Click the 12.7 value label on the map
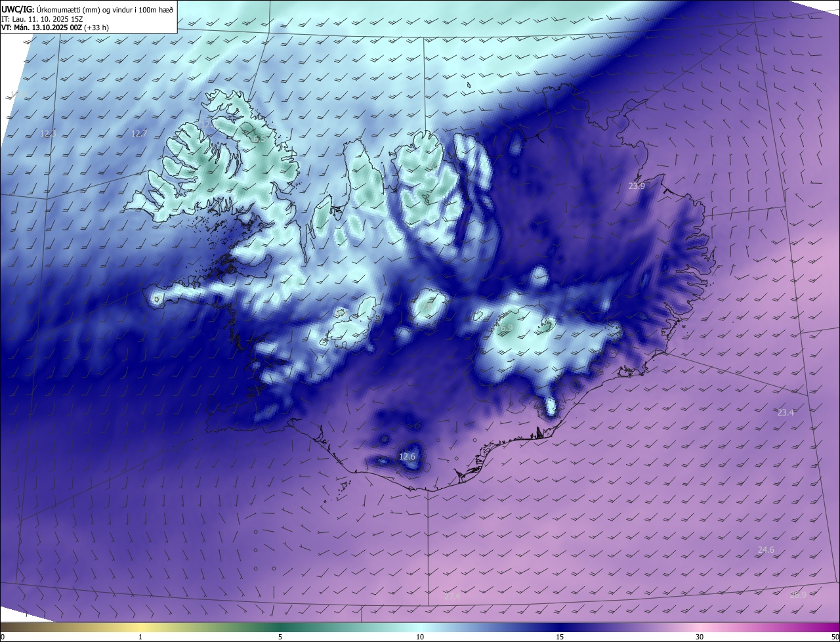 point(139,133)
